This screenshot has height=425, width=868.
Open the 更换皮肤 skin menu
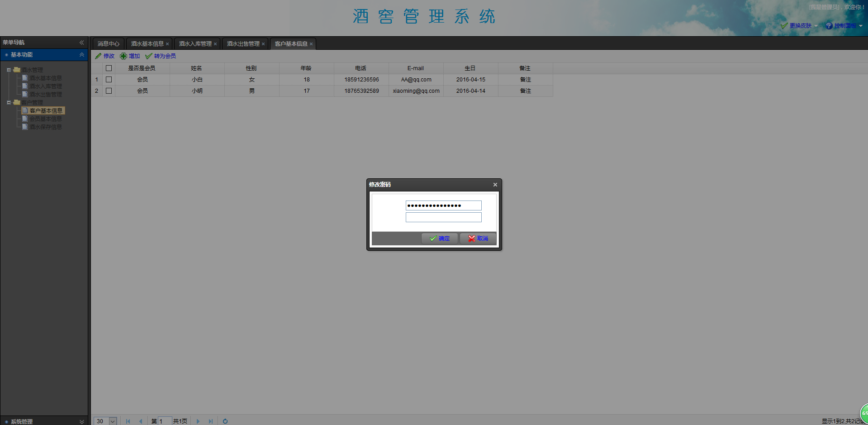(799, 26)
